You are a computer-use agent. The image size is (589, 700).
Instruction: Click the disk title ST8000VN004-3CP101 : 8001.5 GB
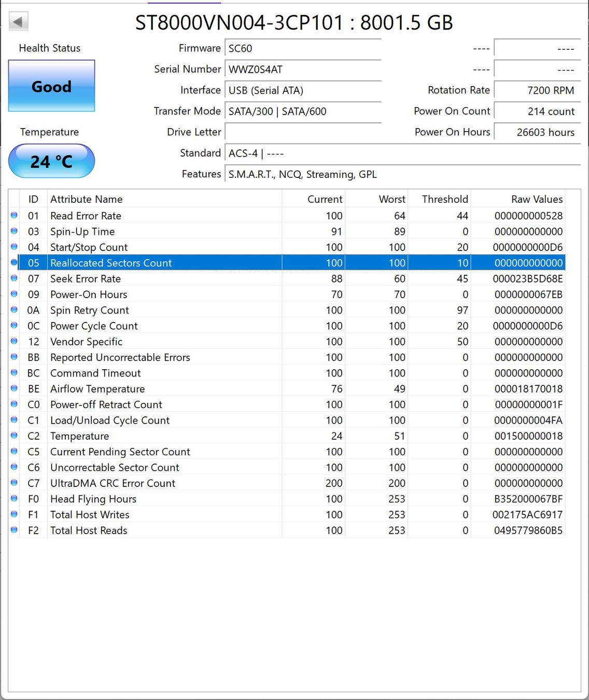click(x=294, y=22)
